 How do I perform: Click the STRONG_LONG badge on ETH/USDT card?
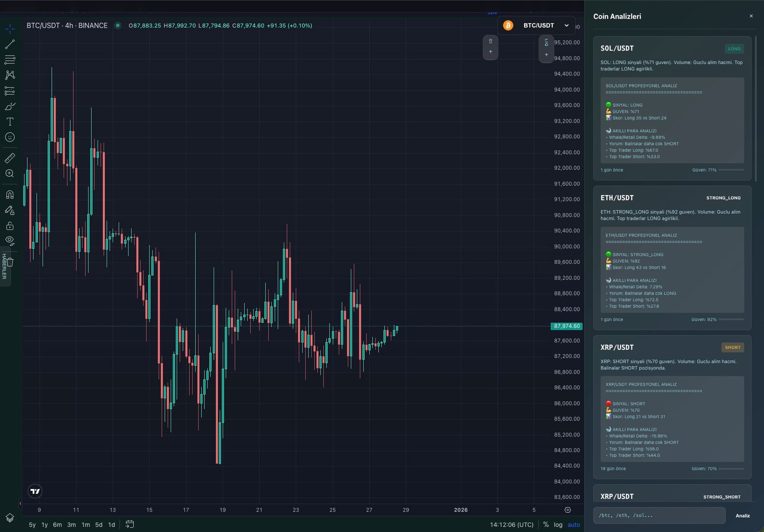(724, 198)
